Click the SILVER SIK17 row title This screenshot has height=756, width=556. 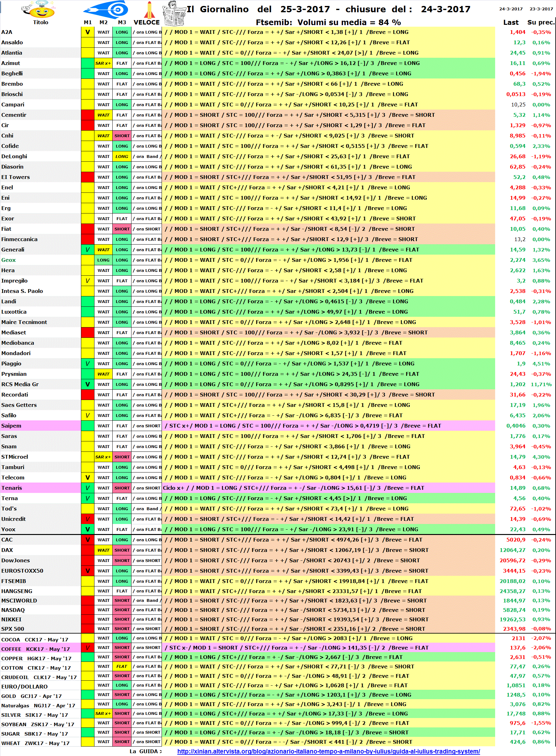34,715
